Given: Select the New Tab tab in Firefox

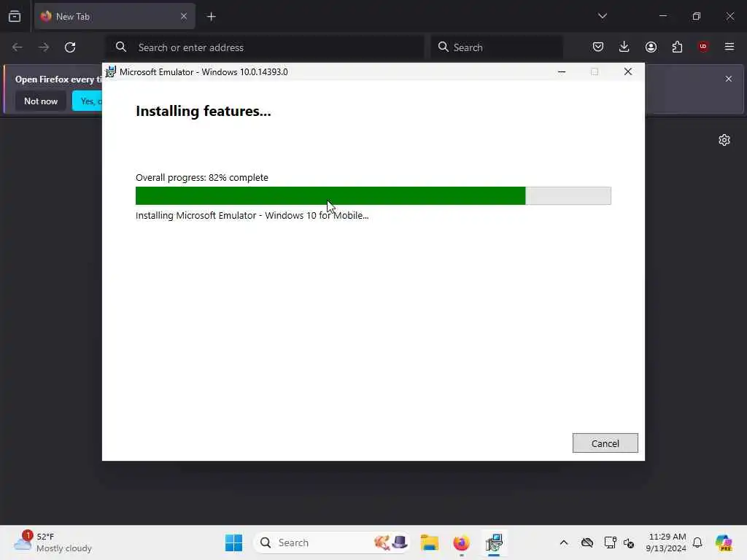Looking at the screenshot, I should click(115, 17).
